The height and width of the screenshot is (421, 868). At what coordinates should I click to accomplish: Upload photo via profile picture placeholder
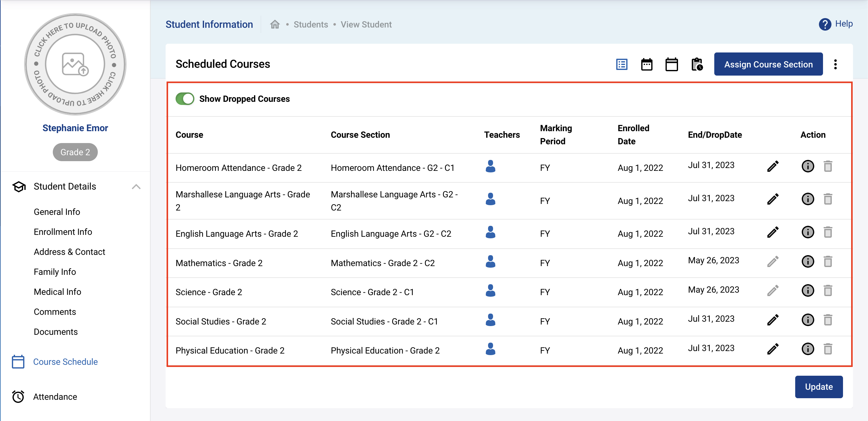(x=75, y=64)
